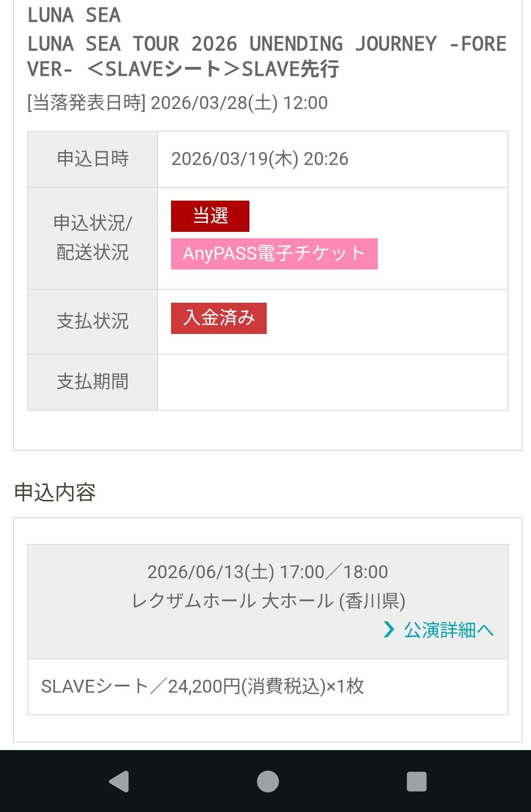
Task: Select the pink AnyPASS電子チケット badge
Action: (274, 254)
